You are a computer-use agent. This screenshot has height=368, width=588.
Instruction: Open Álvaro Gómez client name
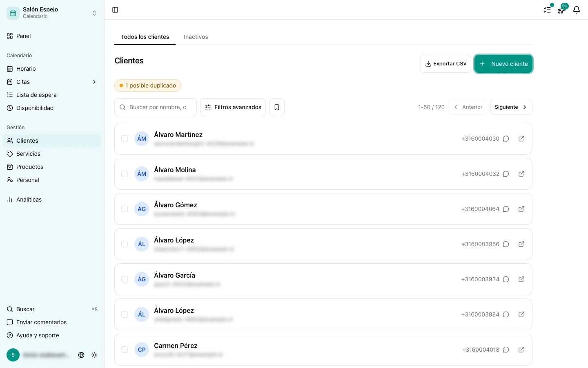[176, 205]
